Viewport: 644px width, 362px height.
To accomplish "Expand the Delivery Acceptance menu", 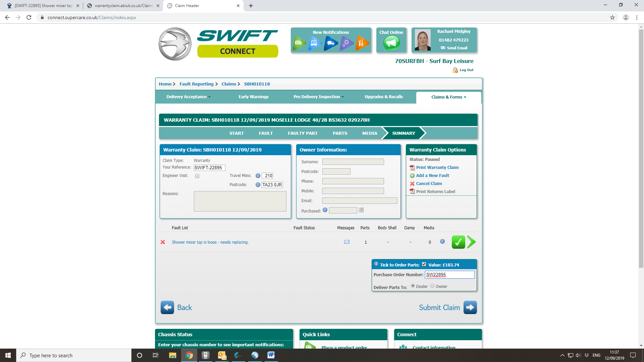I will point(189,97).
